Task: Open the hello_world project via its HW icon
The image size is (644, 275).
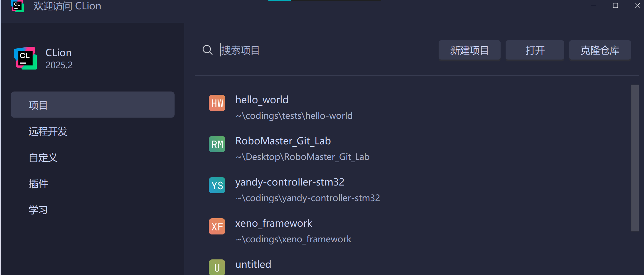Action: pos(217,103)
